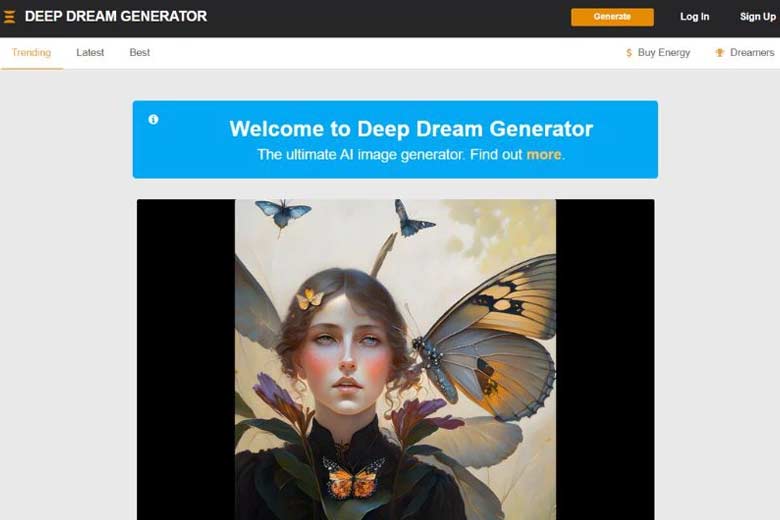Switch to the Best tab

(140, 53)
